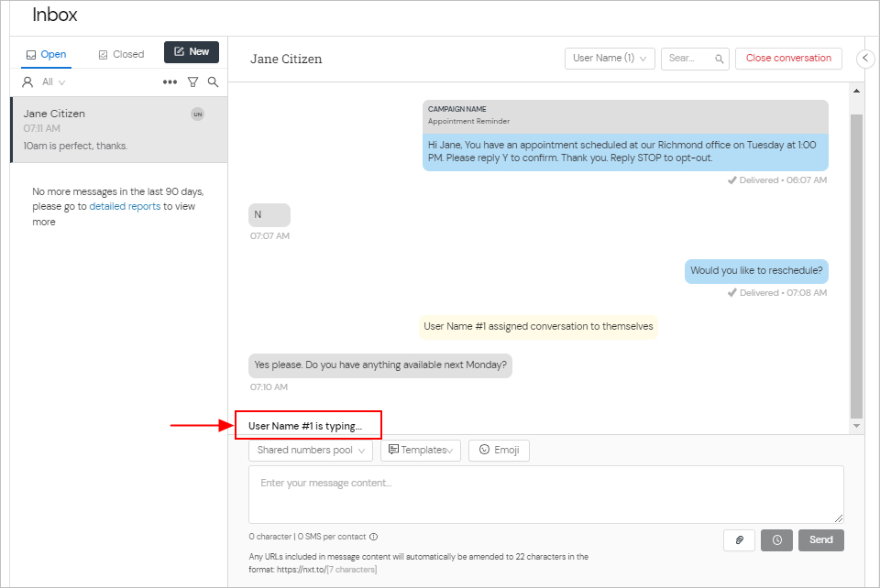The width and height of the screenshot is (880, 588).
Task: Attach a file using the paperclip icon
Action: 739,539
